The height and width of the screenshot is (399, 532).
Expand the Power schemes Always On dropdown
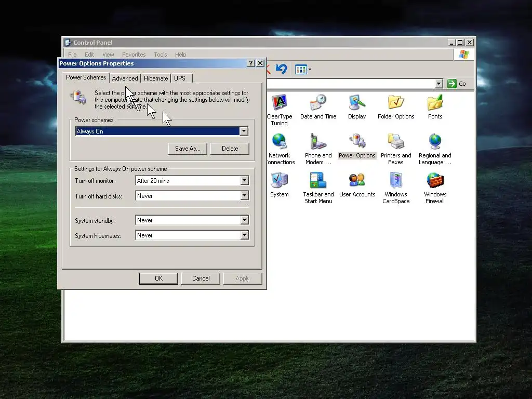point(244,131)
